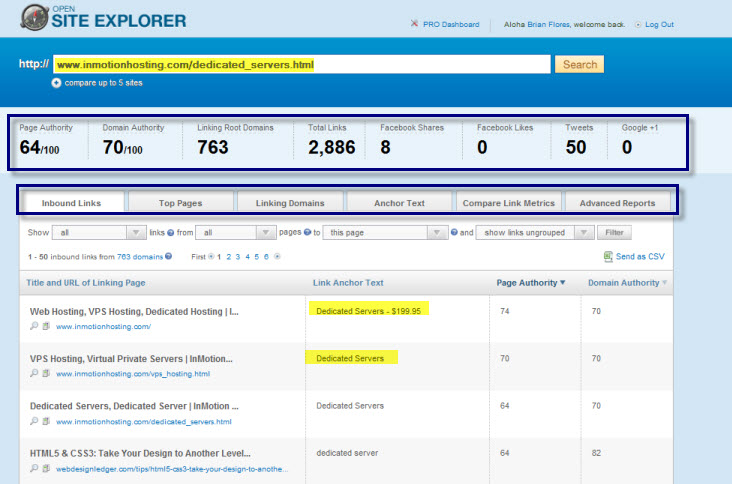The image size is (732, 484).
Task: Click the First page pagination link
Action: click(198, 257)
